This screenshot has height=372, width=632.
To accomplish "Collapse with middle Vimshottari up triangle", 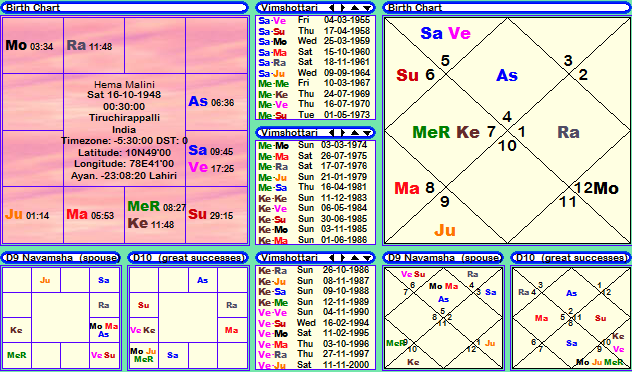I will (354, 133).
